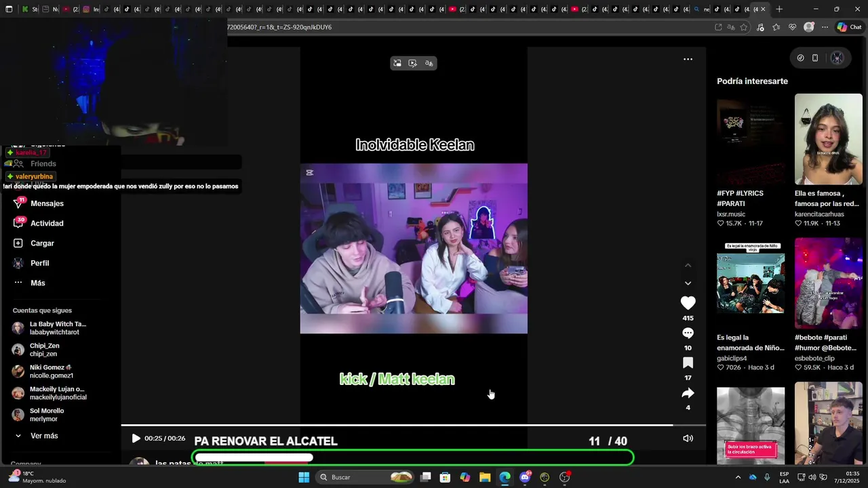Open Chipi_Zen followed account
The height and width of the screenshot is (488, 868).
tap(44, 350)
